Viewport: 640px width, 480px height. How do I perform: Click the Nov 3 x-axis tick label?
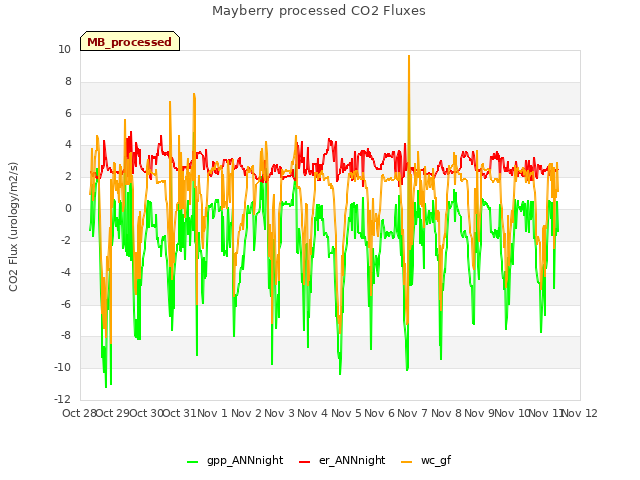click(x=279, y=413)
